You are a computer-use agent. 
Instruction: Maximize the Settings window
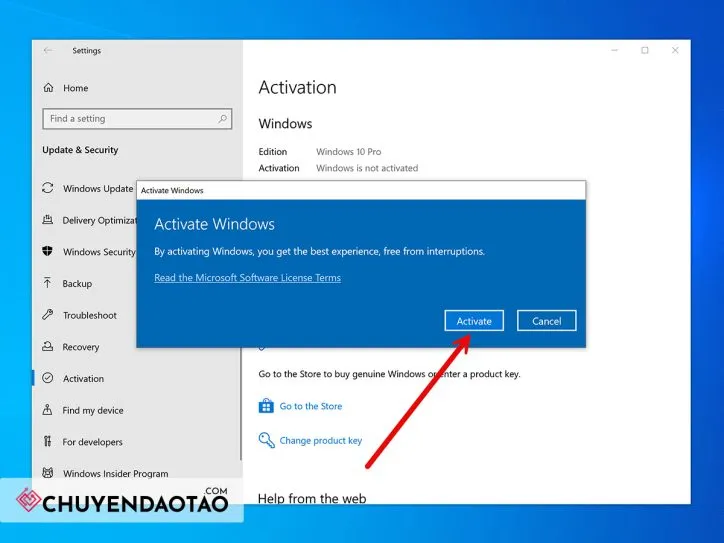click(x=645, y=50)
